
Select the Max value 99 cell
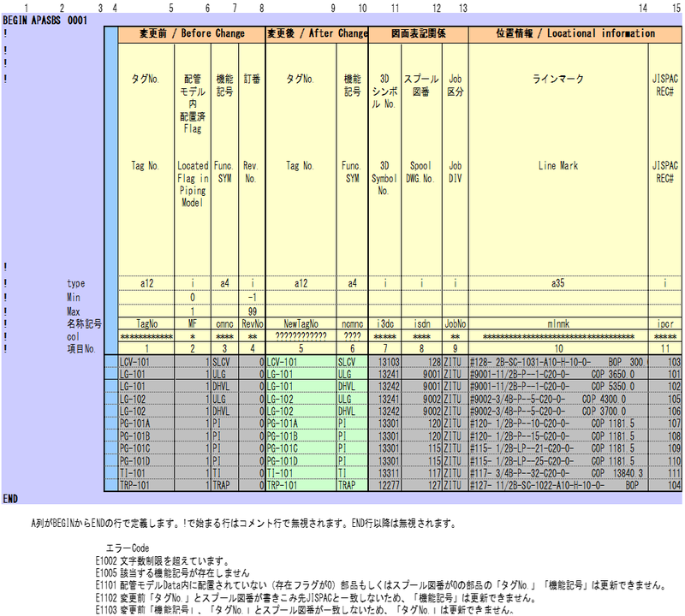pyautogui.click(x=251, y=311)
